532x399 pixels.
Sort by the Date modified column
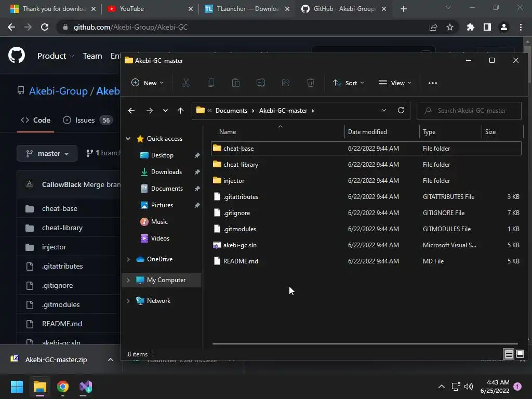pyautogui.click(x=382, y=132)
